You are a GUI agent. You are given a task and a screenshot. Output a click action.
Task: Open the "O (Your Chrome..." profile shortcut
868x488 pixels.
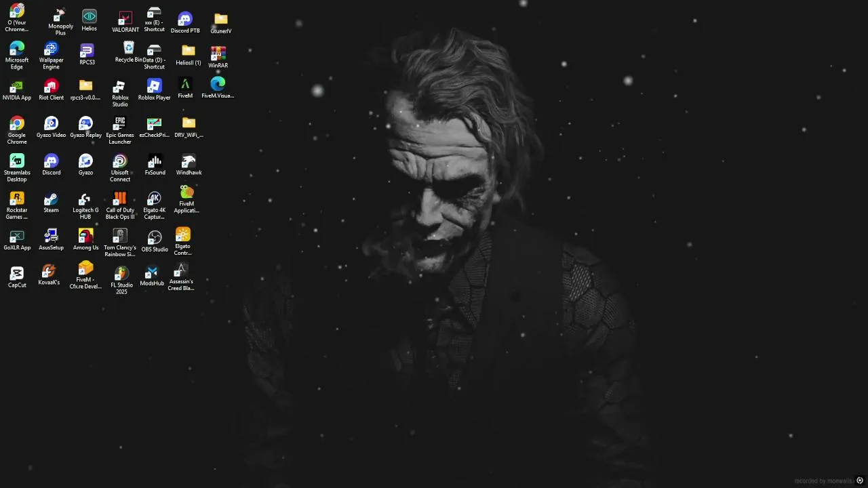17,18
